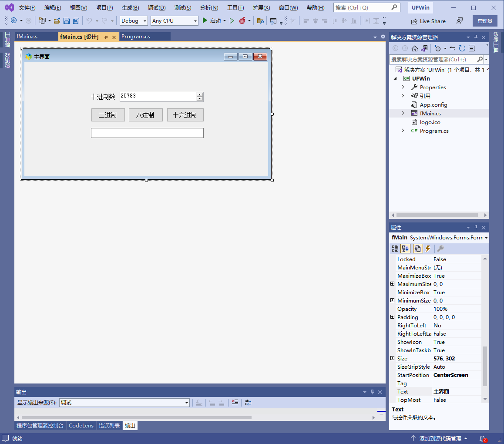Open the 生成(B) menu
Viewport: 504px width, 444px height.
[x=131, y=8]
